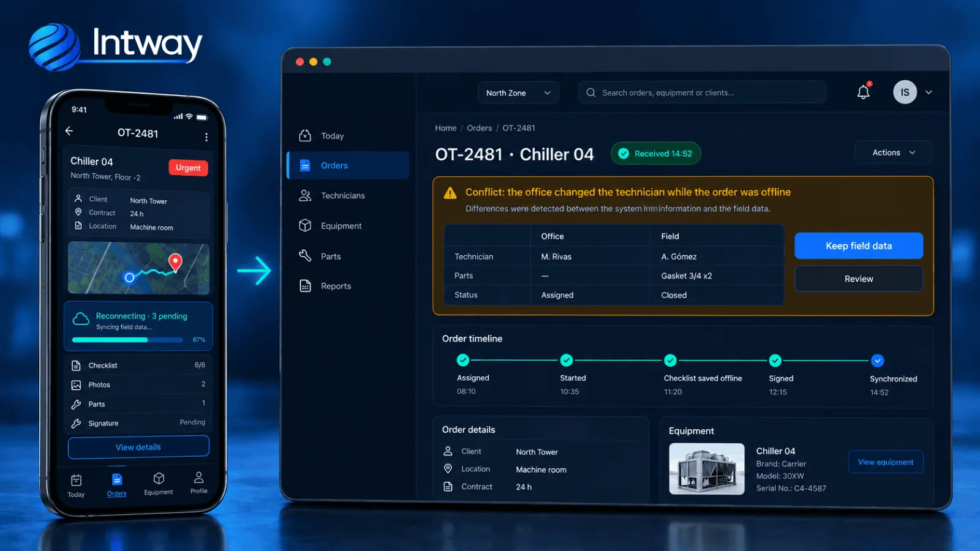Open the Checklist row on the phone
The width and height of the screenshot is (980, 551).
pyautogui.click(x=138, y=365)
